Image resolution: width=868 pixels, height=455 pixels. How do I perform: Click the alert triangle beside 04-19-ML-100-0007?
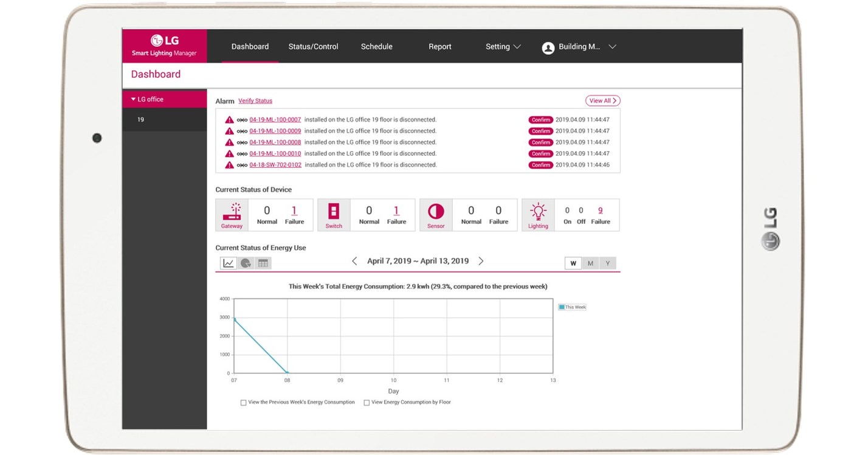point(229,119)
